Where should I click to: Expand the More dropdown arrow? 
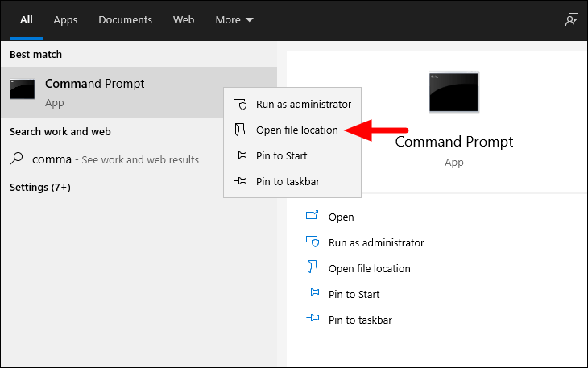coord(250,19)
